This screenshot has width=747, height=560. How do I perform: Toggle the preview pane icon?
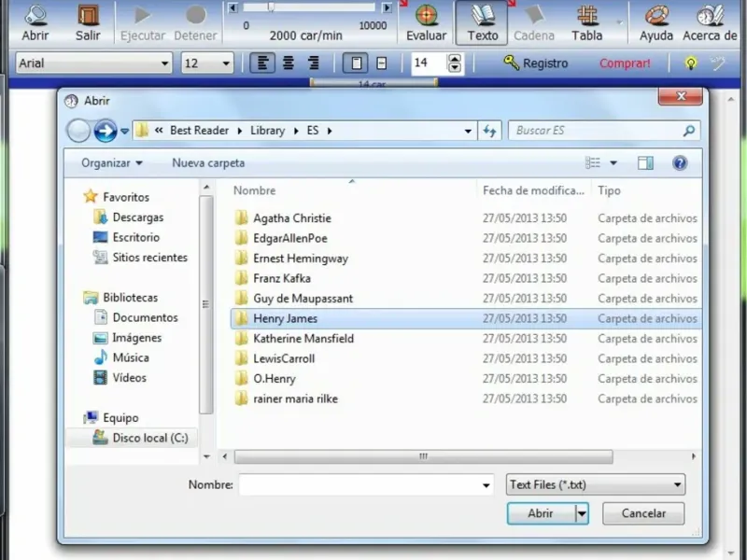click(645, 163)
